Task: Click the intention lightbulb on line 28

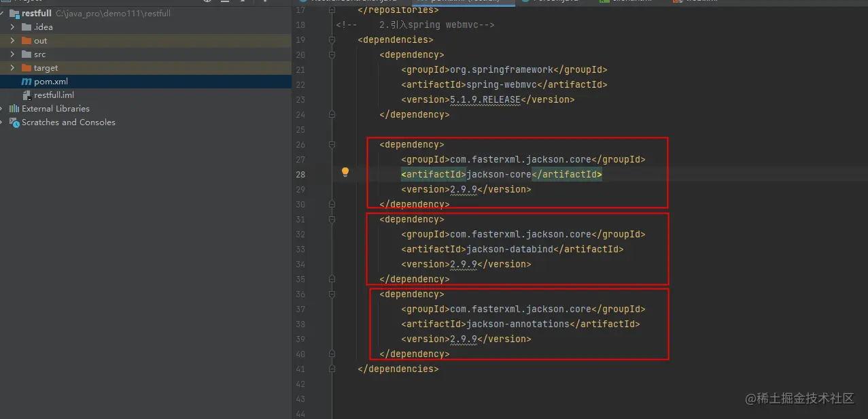Action: (345, 173)
